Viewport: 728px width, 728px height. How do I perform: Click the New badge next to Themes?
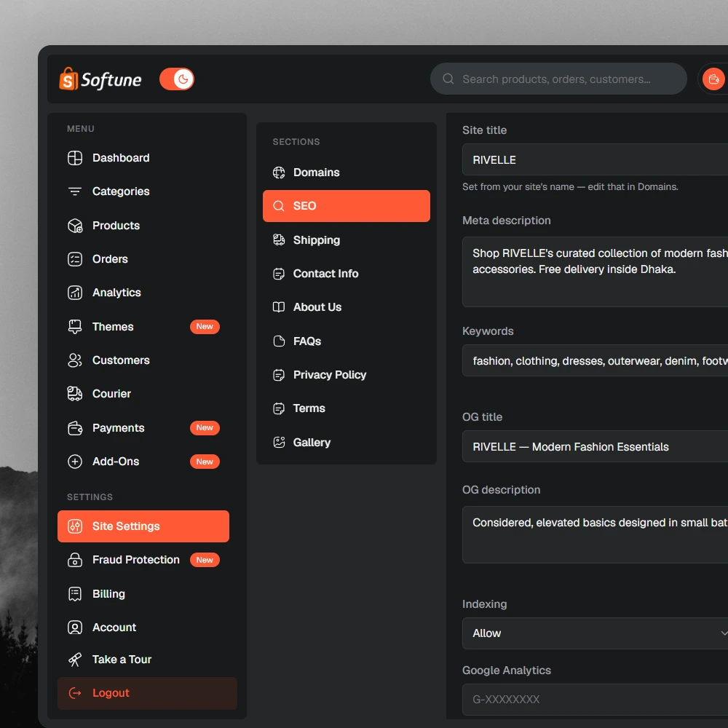coord(205,327)
